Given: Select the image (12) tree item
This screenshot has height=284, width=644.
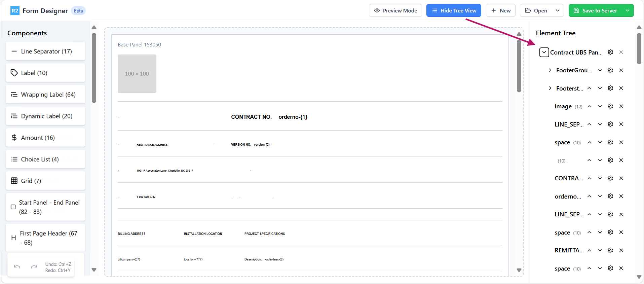Looking at the screenshot, I should pyautogui.click(x=568, y=106).
